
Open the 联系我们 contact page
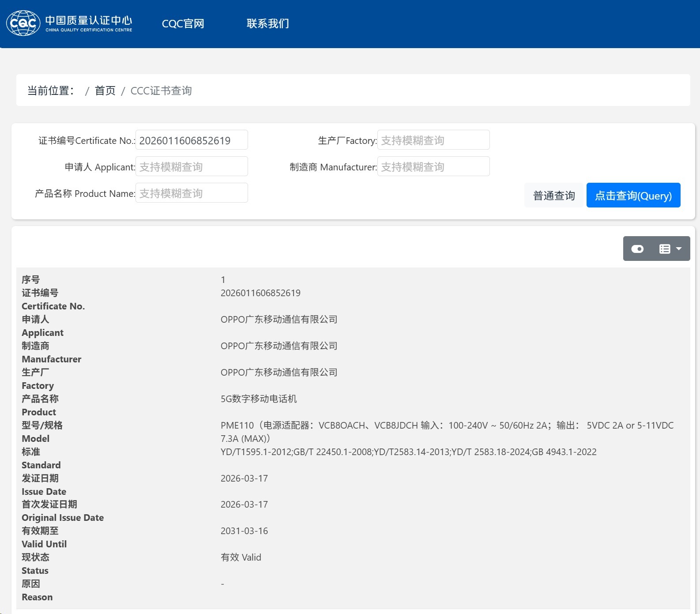coord(267,24)
